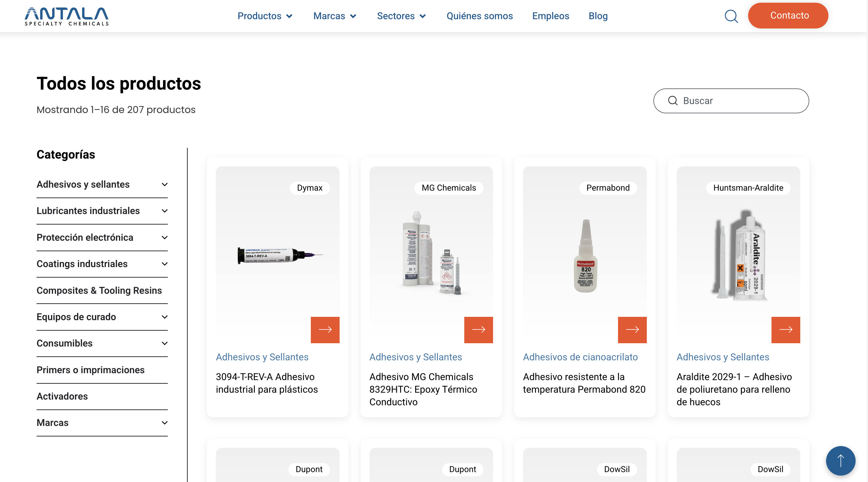
Task: Open the Blog menu item
Action: pos(598,16)
